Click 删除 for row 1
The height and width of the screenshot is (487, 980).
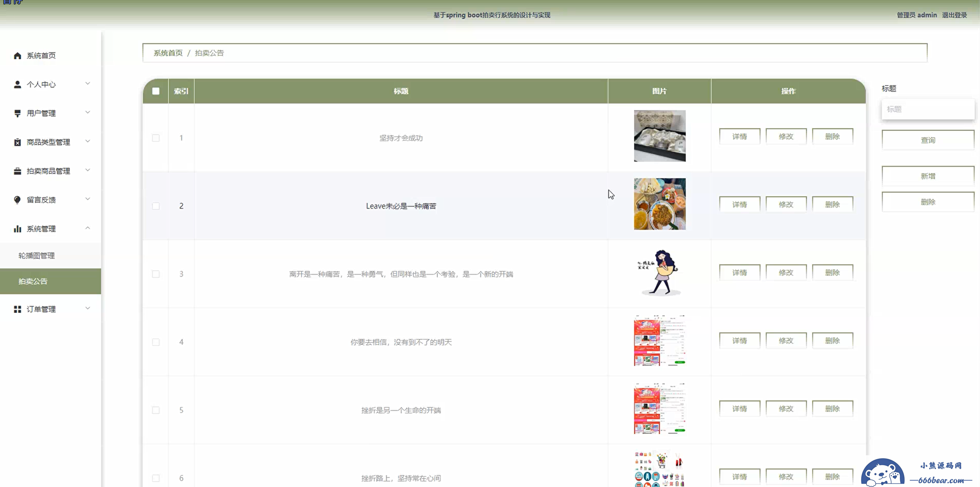coord(832,136)
